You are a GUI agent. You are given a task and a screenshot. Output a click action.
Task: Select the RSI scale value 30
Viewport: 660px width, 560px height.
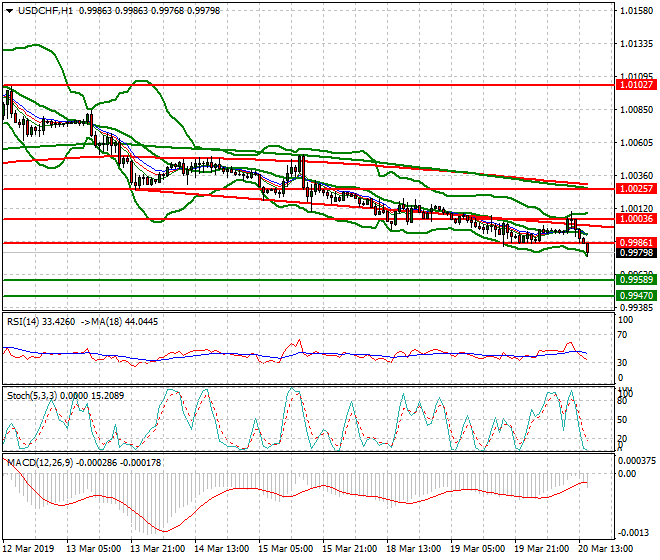tap(622, 363)
